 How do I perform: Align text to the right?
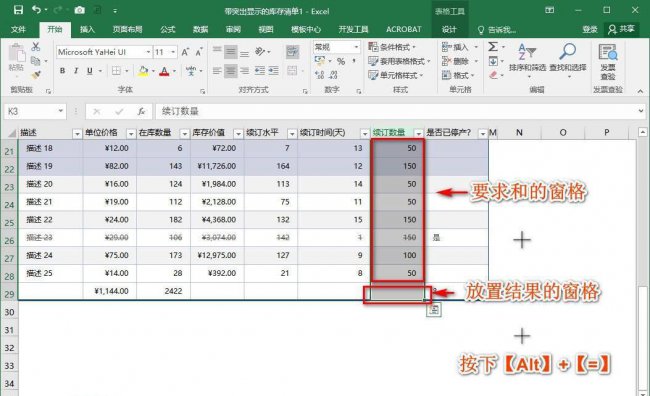click(245, 71)
